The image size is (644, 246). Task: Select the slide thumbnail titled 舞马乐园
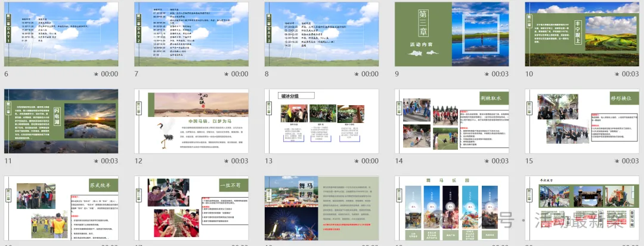click(x=452, y=208)
